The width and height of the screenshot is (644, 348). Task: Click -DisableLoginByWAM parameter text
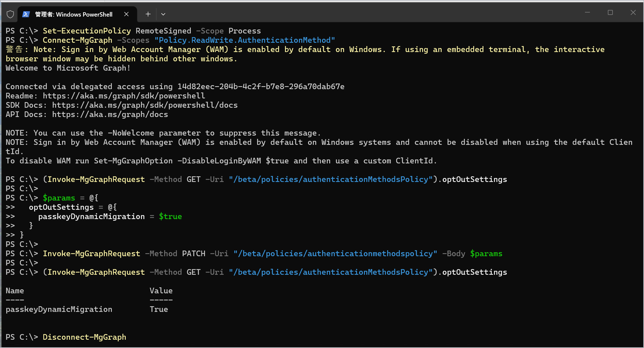point(219,161)
